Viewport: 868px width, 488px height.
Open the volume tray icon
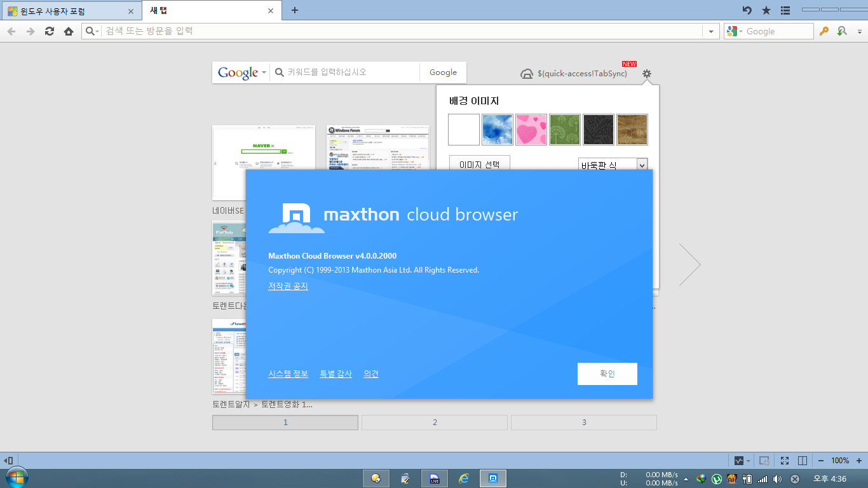[777, 479]
